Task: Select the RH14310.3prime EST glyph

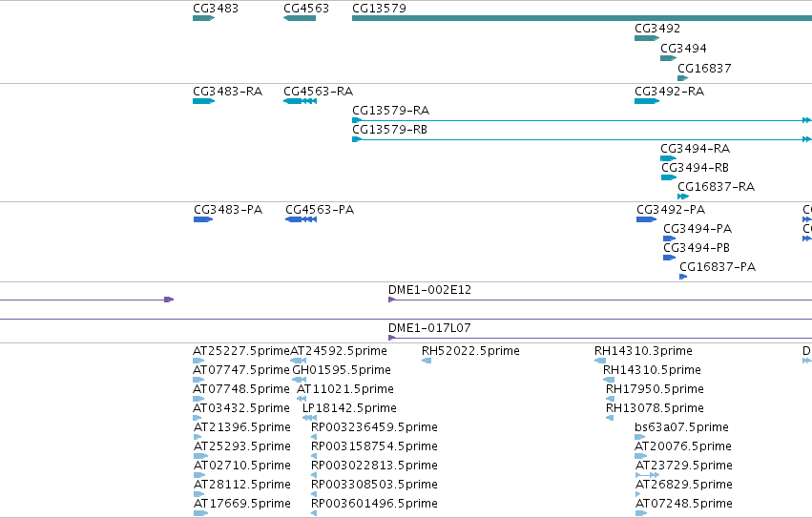Action: [600, 361]
